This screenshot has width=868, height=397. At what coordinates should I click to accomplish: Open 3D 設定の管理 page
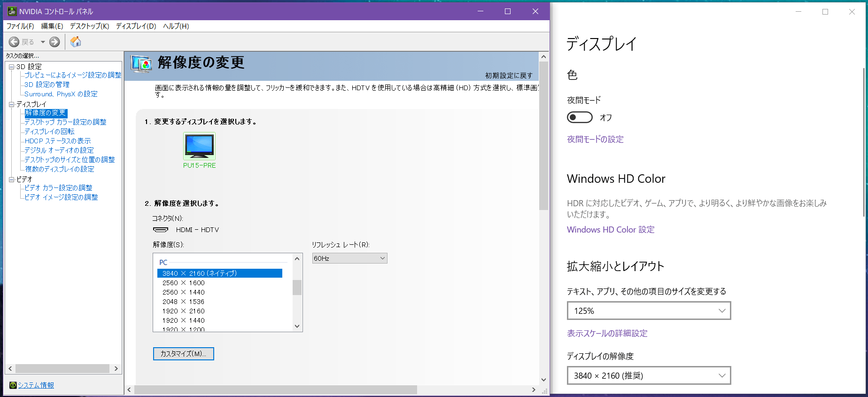47,85
